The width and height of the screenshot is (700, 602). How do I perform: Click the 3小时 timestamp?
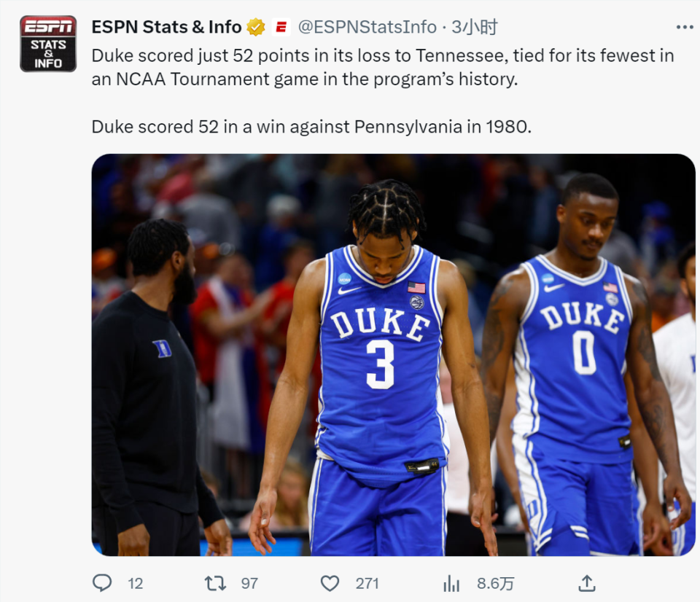tap(474, 28)
